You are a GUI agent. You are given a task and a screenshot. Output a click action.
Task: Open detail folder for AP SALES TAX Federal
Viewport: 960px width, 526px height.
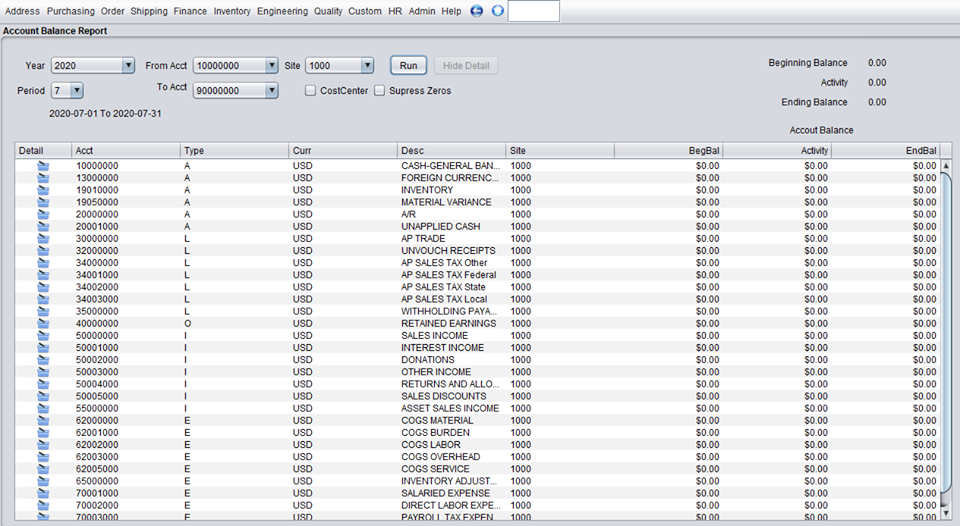coord(43,275)
